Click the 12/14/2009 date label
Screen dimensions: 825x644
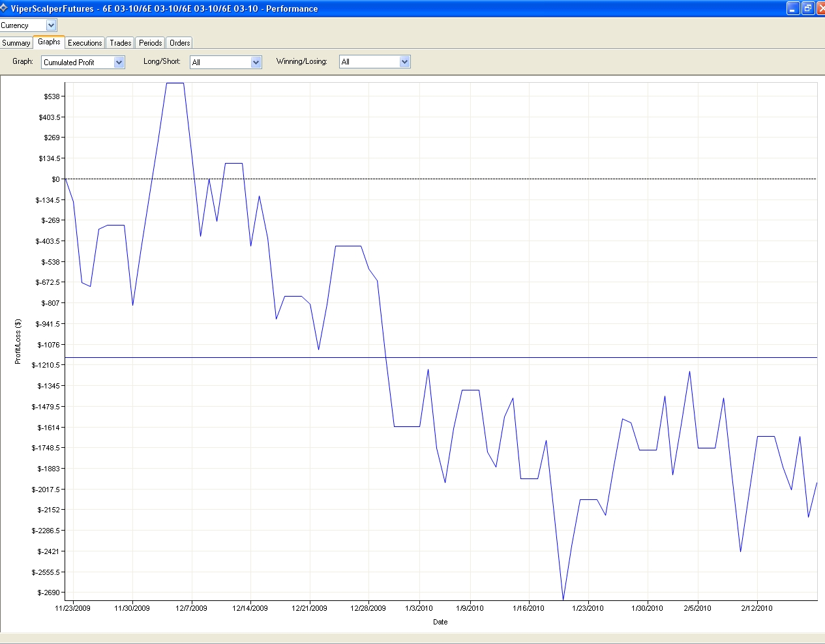point(250,608)
